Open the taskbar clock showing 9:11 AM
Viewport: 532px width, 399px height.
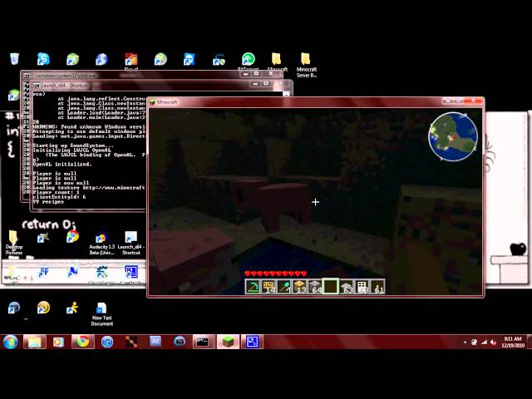[x=513, y=342]
